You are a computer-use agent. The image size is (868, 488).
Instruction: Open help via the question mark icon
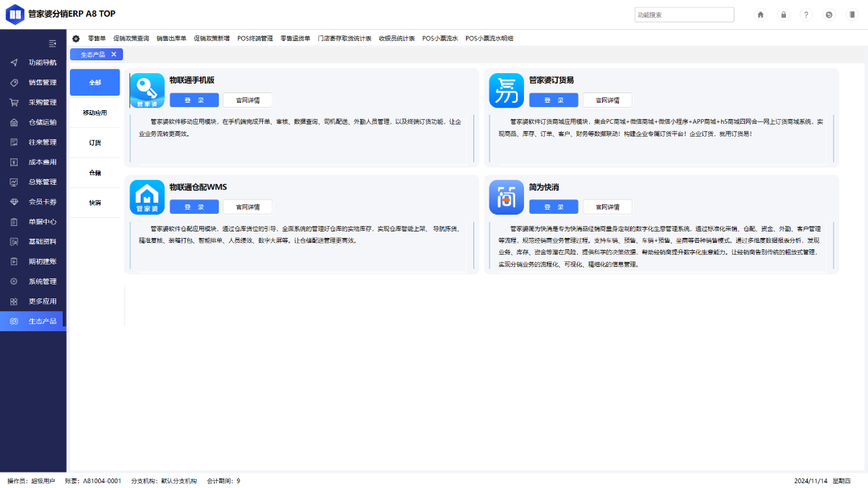806,15
